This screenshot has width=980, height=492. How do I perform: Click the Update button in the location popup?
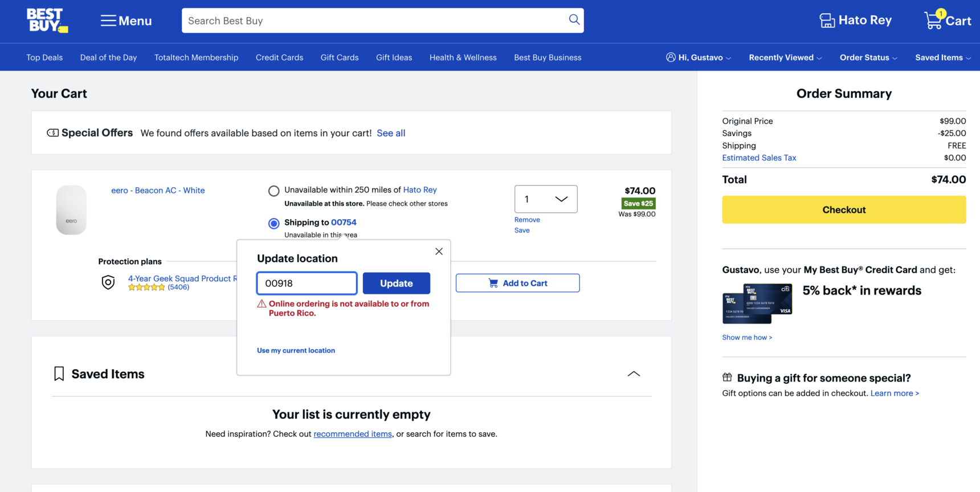click(396, 283)
